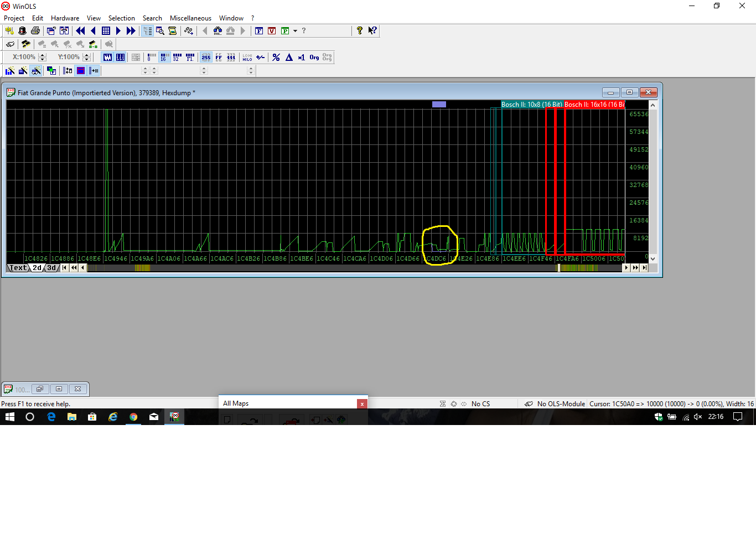Toggle the 8 bit data width
The width and height of the screenshot is (756, 549).
152,57
